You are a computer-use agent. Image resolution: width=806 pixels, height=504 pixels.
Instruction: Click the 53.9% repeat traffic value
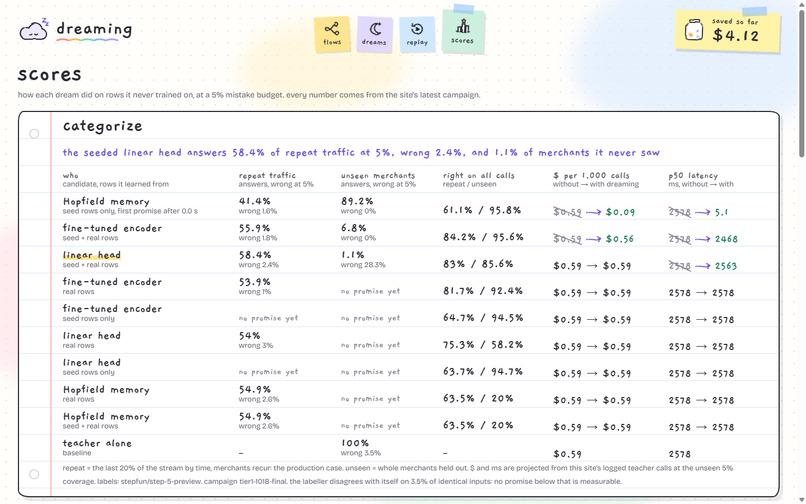254,282
